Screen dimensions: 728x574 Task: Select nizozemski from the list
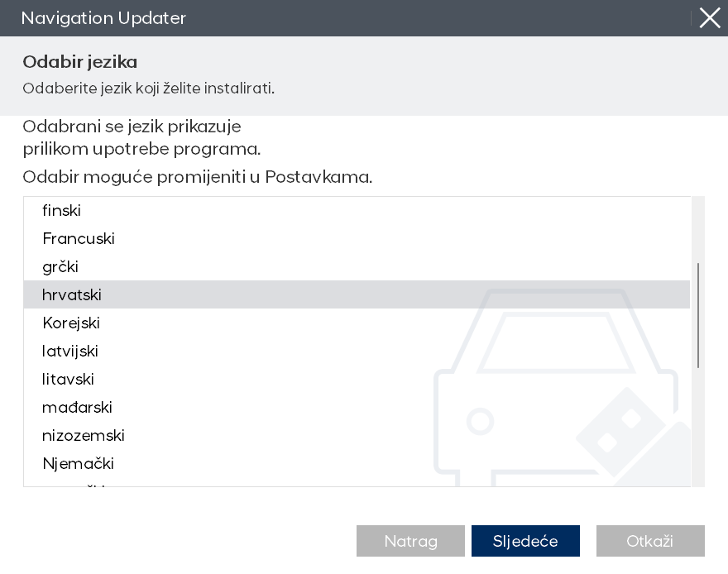pyautogui.click(x=84, y=436)
